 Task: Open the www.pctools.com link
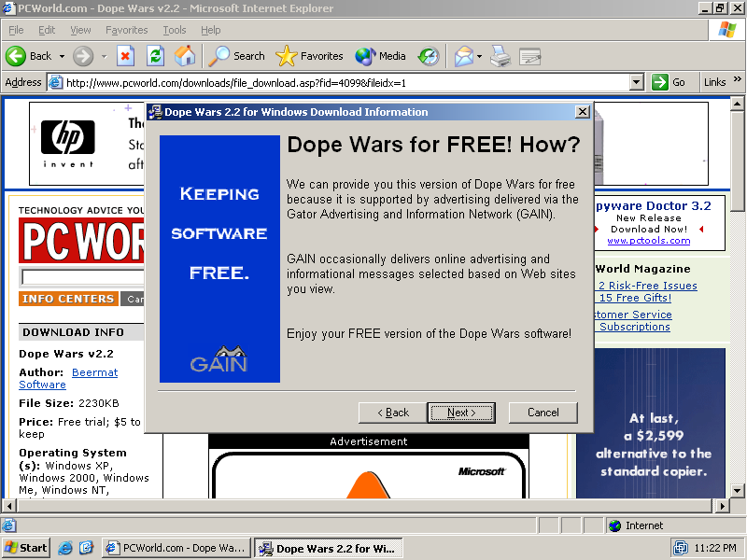pyautogui.click(x=648, y=241)
